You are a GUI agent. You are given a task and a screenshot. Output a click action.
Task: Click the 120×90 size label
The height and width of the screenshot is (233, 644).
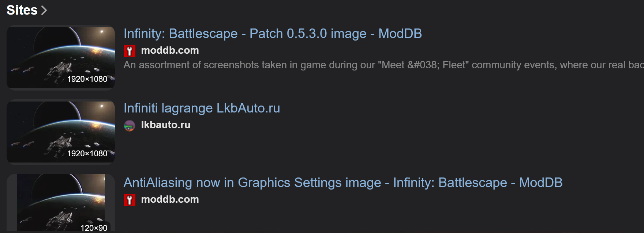click(94, 228)
